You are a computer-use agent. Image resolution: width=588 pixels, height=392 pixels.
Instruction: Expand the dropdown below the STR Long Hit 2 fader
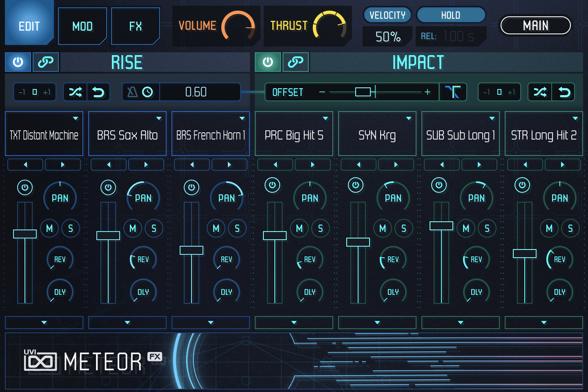(x=543, y=323)
